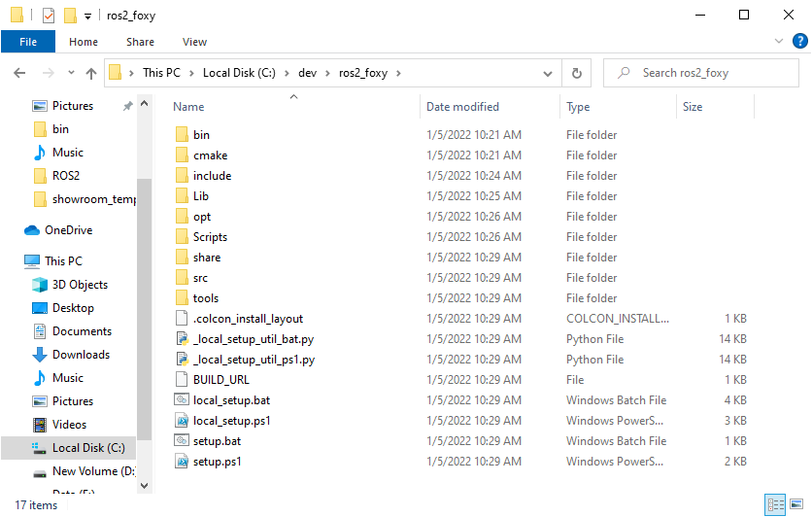
Task: Select the setup.bat batch file
Action: (x=217, y=441)
